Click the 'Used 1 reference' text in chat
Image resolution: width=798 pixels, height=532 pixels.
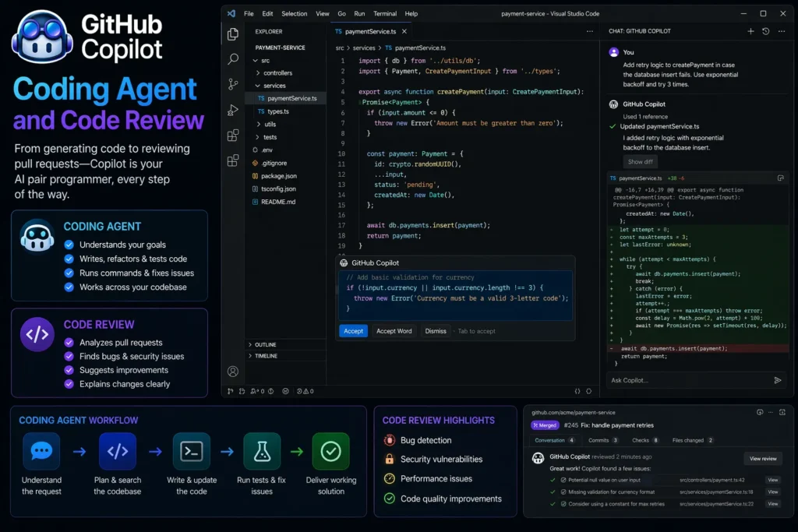[645, 117]
